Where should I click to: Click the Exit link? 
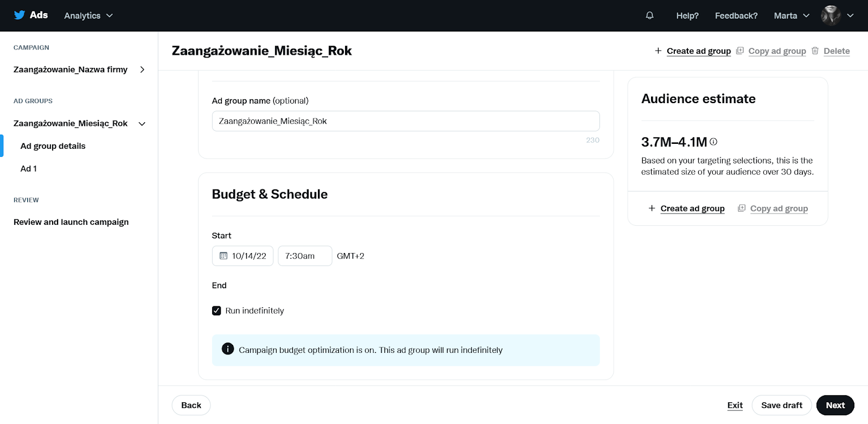pyautogui.click(x=735, y=405)
